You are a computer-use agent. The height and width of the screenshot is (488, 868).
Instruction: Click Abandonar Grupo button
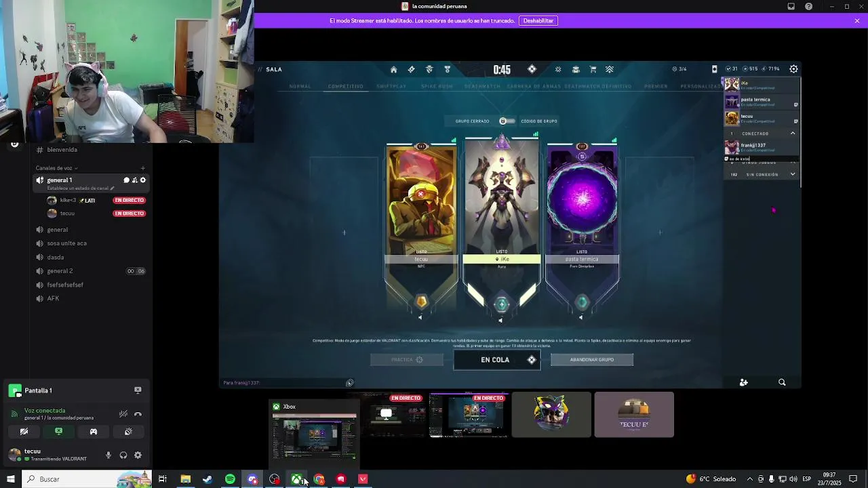(x=592, y=360)
